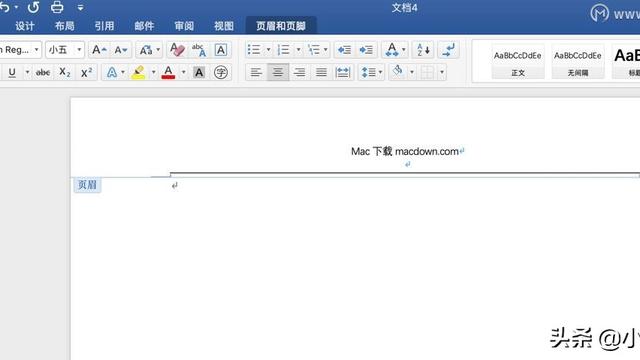Screen dimensions: 640x360
Task: Go to the 邮件 tab
Action: point(144,26)
